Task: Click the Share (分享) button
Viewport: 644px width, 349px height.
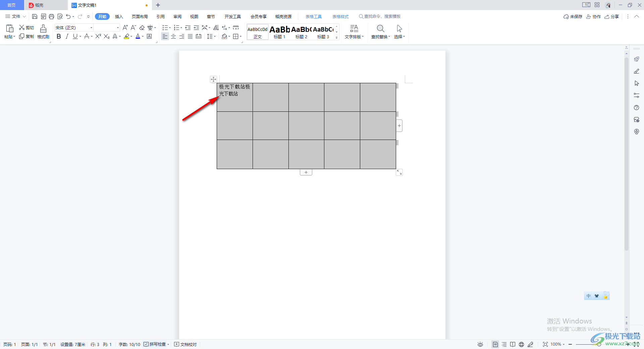Action: pyautogui.click(x=612, y=16)
